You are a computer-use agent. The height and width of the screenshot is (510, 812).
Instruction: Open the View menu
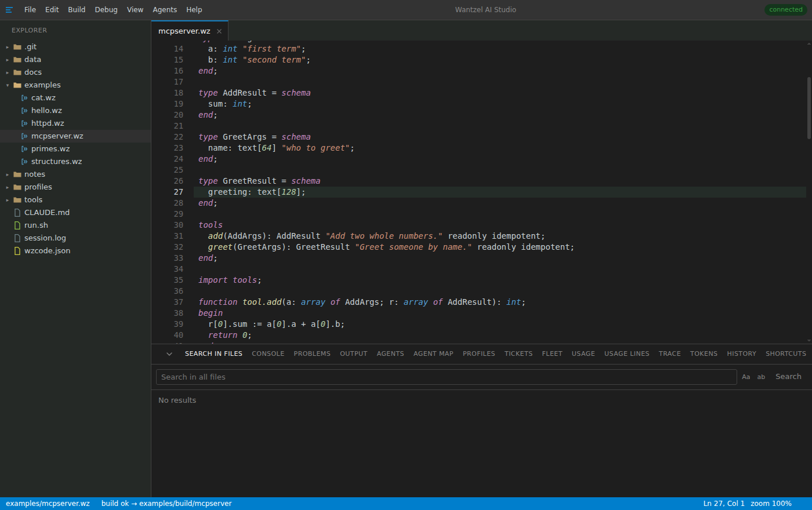(135, 10)
